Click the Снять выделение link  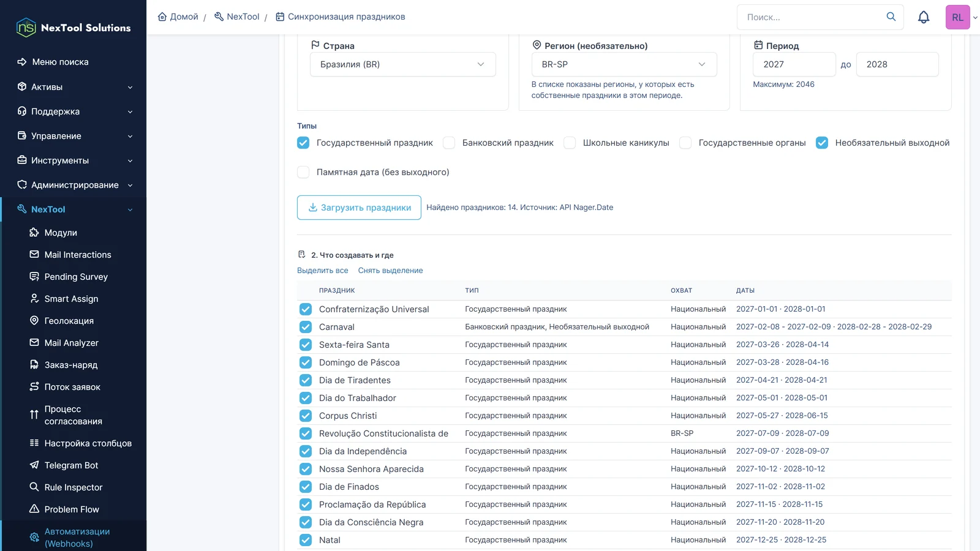click(x=390, y=271)
